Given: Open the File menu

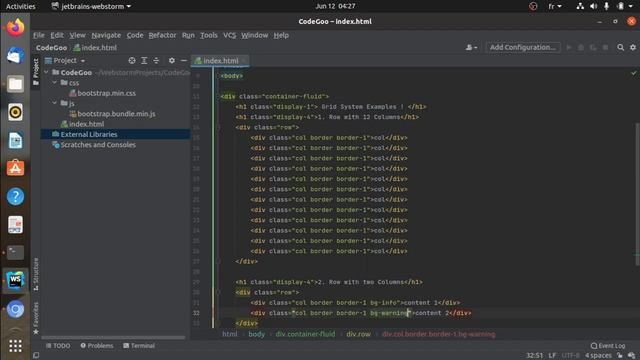Looking at the screenshot, I should tap(39, 35).
